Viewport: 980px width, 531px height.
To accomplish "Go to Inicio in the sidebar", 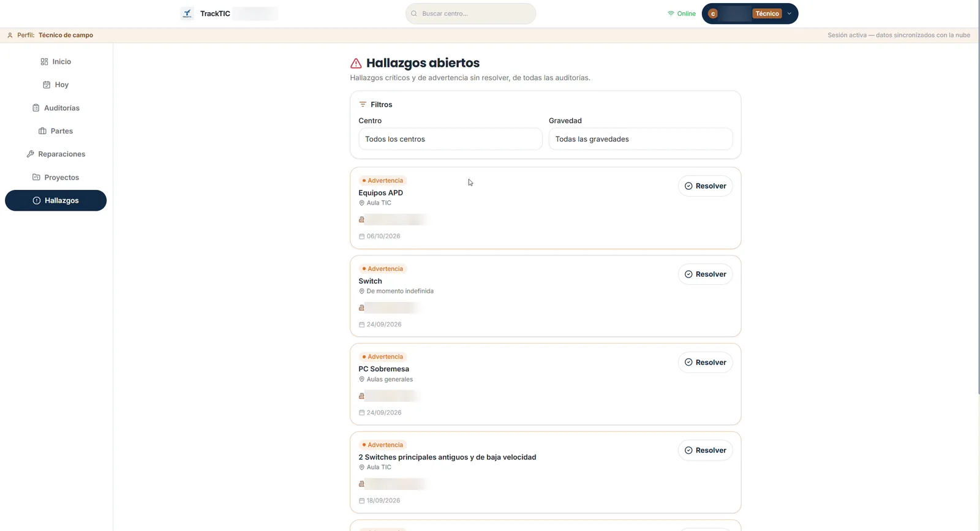I will (56, 62).
